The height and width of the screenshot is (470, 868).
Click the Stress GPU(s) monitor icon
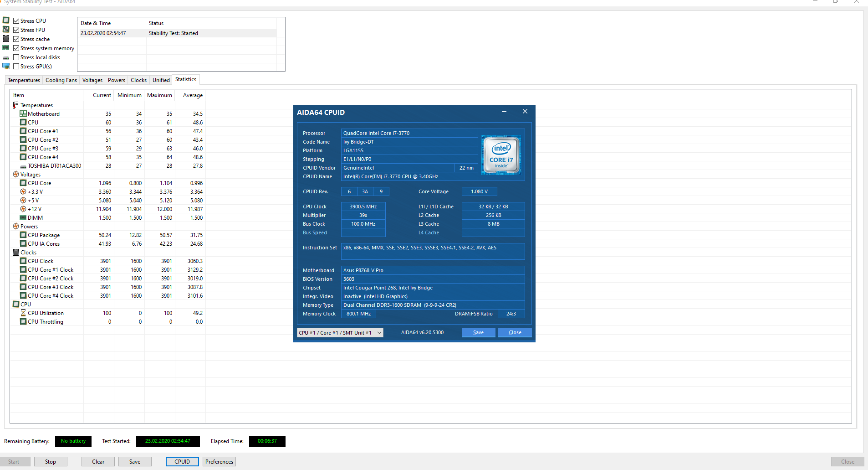click(6, 66)
